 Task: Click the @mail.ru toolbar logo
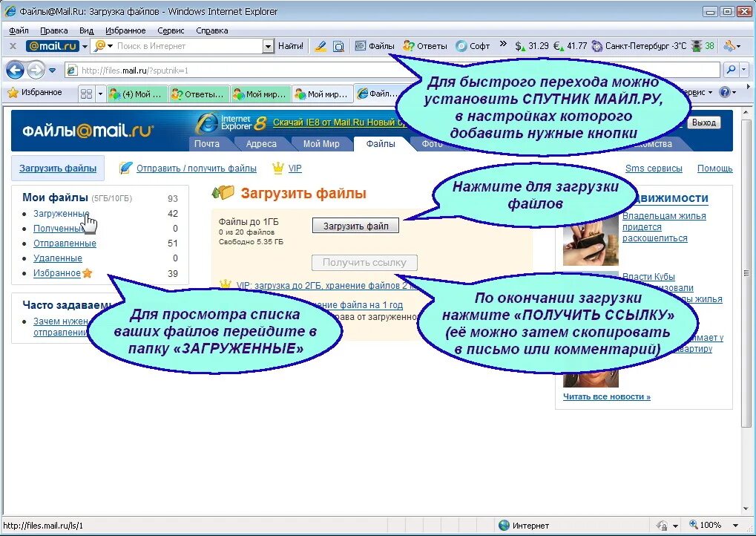click(x=53, y=46)
